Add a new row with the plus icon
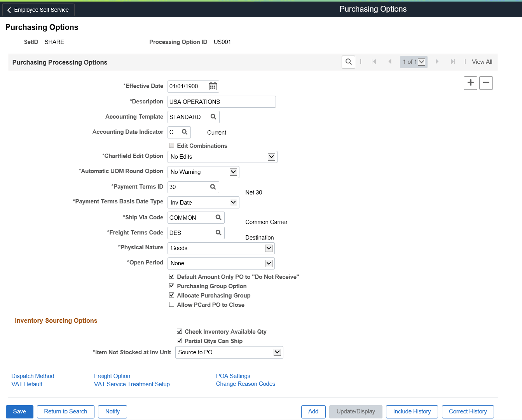 pyautogui.click(x=470, y=83)
